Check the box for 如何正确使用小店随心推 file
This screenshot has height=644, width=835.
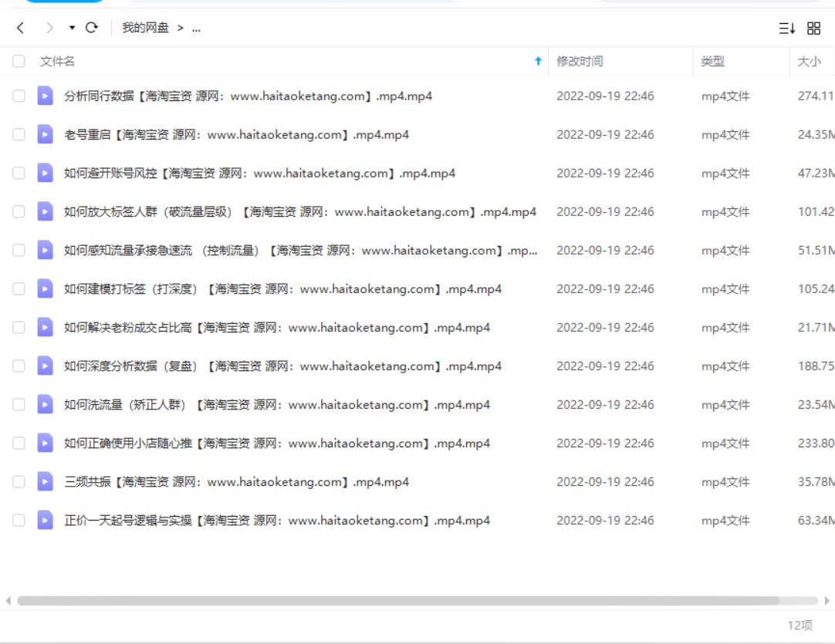tap(19, 443)
